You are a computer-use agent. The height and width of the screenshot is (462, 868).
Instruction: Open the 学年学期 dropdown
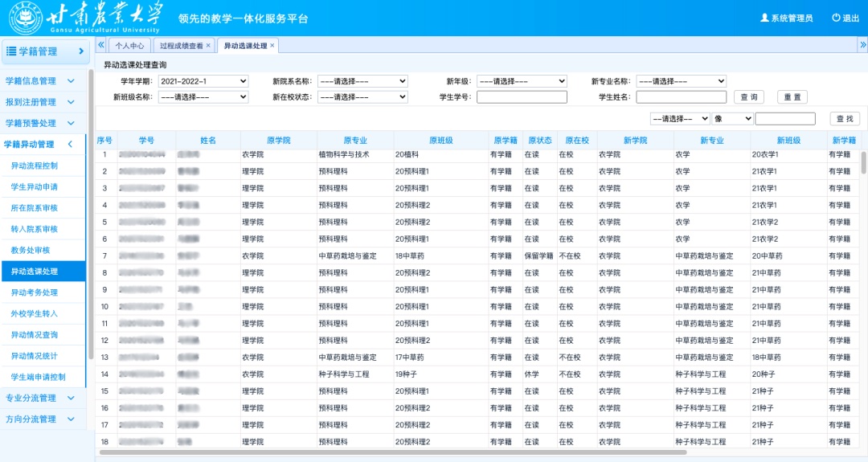tap(203, 81)
